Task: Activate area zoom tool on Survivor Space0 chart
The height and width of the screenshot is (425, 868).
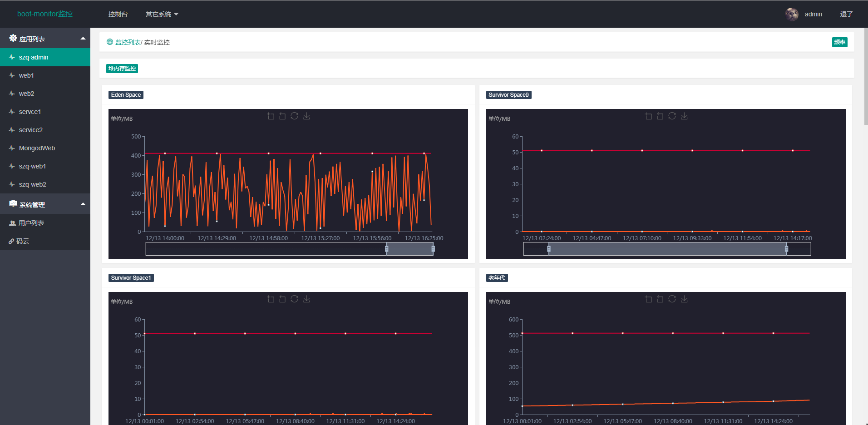Action: point(648,116)
